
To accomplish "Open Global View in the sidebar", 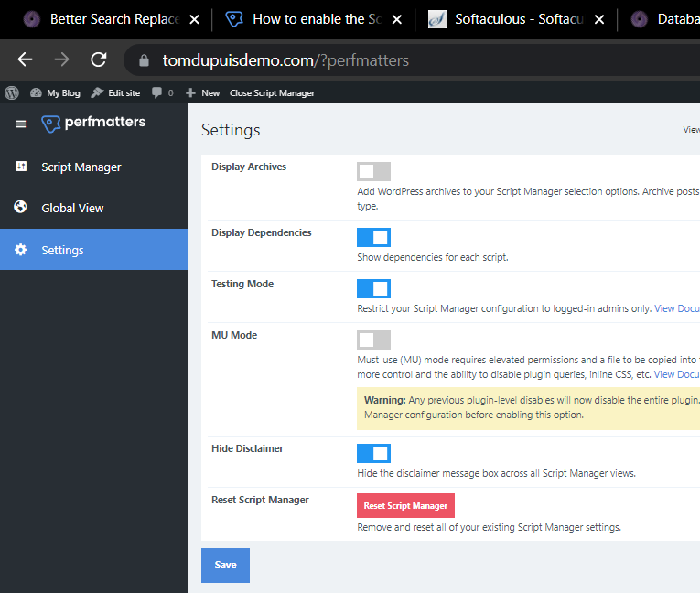I will click(72, 209).
